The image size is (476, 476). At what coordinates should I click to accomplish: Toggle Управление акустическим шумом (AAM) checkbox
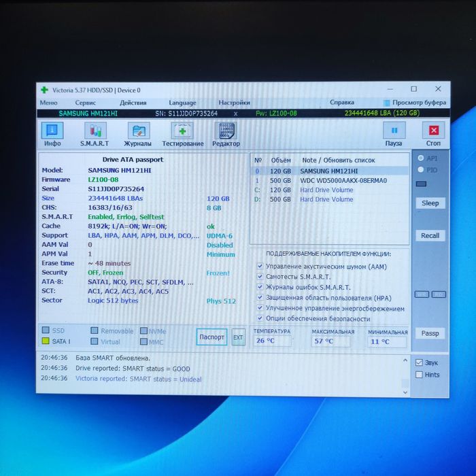(260, 266)
